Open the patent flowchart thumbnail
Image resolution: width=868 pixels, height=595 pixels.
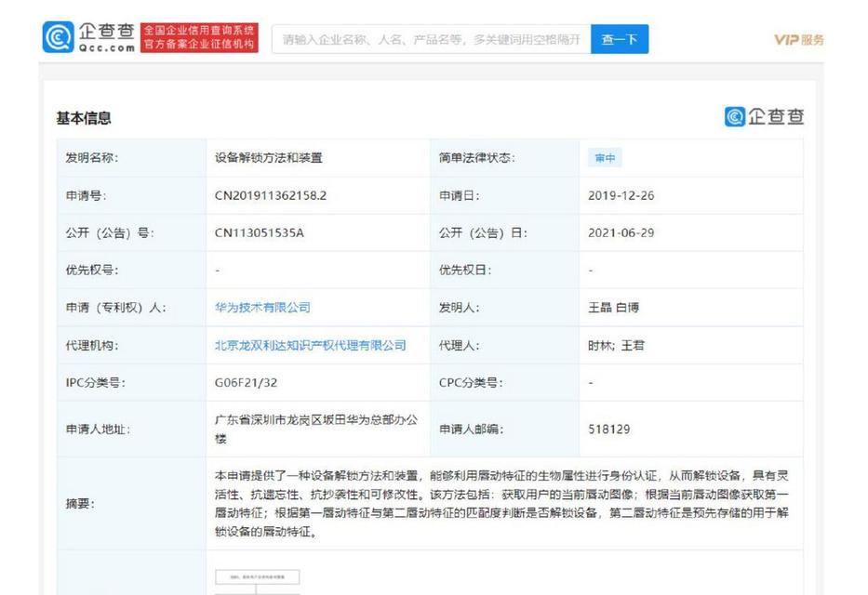pos(258,582)
